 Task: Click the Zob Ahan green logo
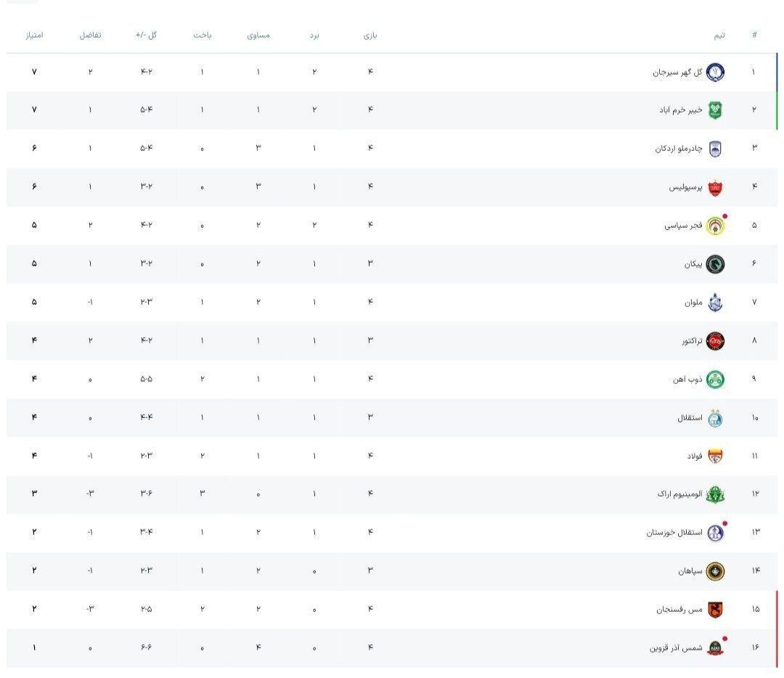(x=715, y=380)
